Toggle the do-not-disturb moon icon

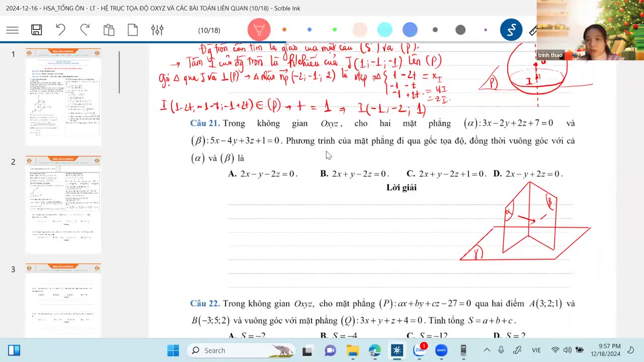(x=631, y=350)
